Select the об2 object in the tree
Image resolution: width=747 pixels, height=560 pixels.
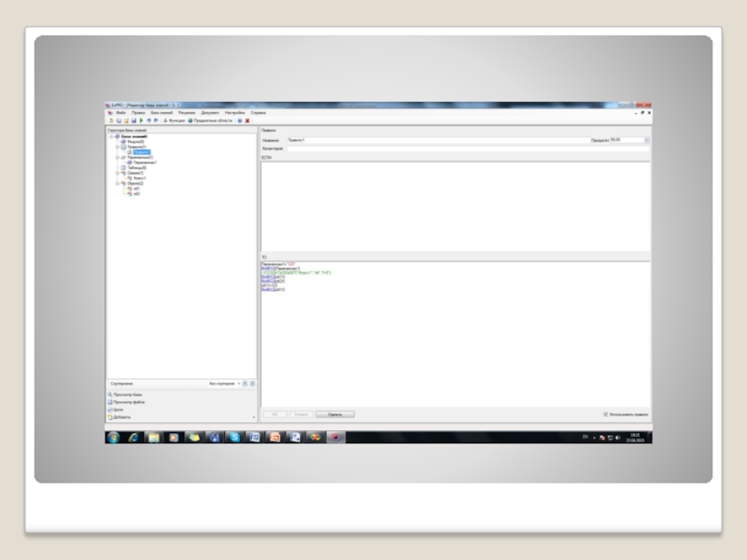tap(136, 194)
